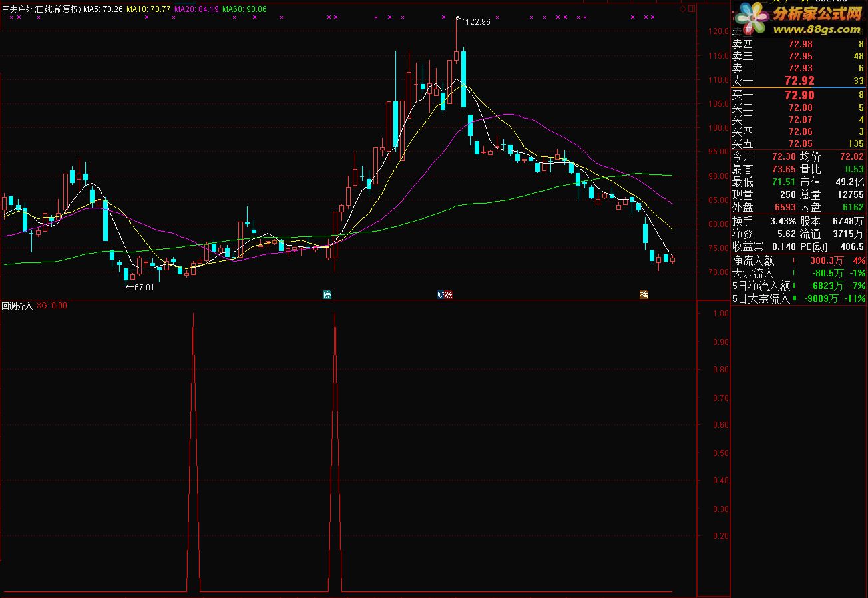The height and width of the screenshot is (598, 868).
Task: Click the 卖三 price 72.95
Action: point(800,56)
